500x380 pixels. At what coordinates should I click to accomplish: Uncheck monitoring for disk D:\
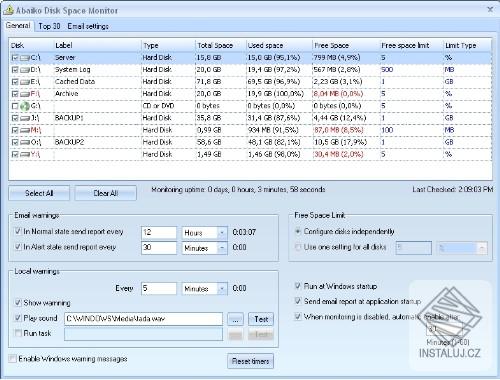click(15, 70)
